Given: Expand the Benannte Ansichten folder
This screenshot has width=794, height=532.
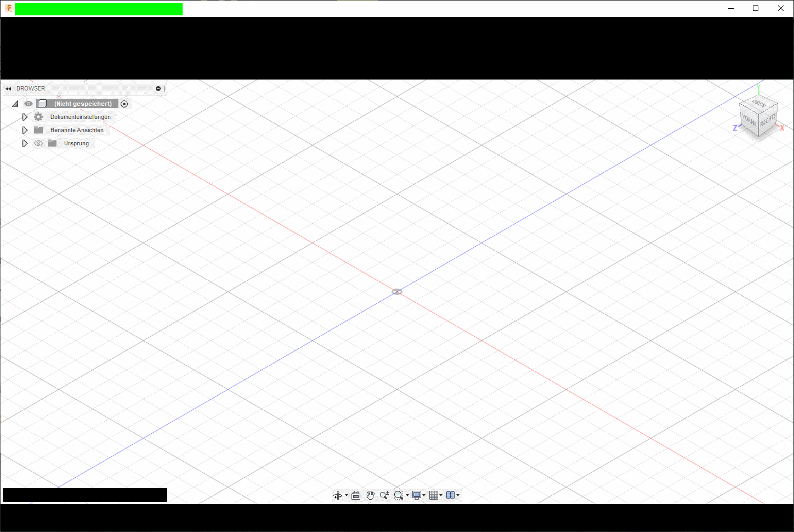Looking at the screenshot, I should [x=25, y=130].
